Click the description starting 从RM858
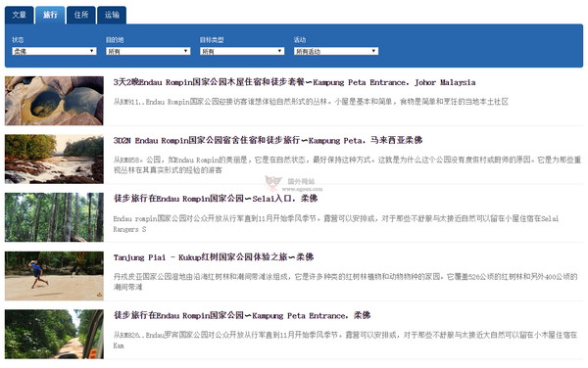 click(x=347, y=164)
